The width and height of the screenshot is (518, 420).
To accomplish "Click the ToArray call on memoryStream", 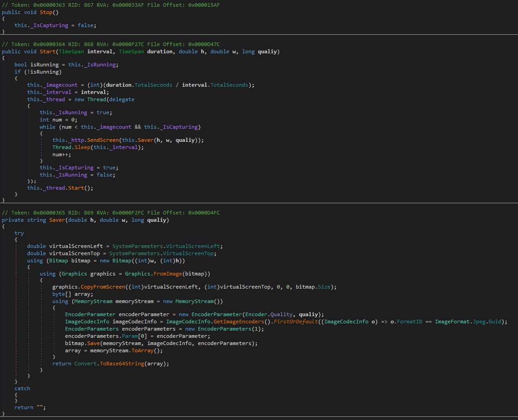I will tap(142, 350).
